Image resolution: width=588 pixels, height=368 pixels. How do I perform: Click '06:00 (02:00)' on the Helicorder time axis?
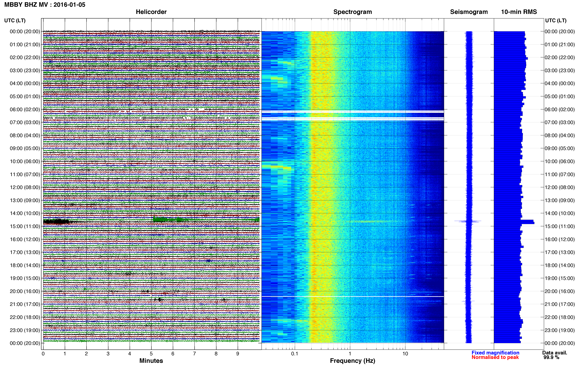[25, 110]
